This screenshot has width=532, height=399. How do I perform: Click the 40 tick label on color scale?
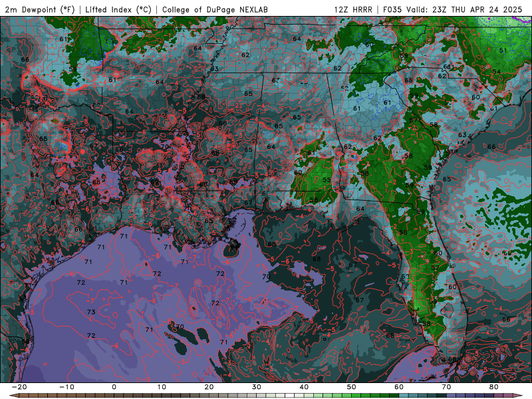(x=304, y=387)
